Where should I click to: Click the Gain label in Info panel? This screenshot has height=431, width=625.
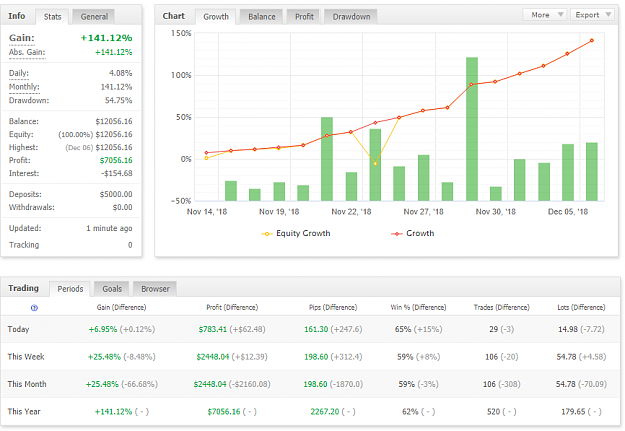click(22, 38)
